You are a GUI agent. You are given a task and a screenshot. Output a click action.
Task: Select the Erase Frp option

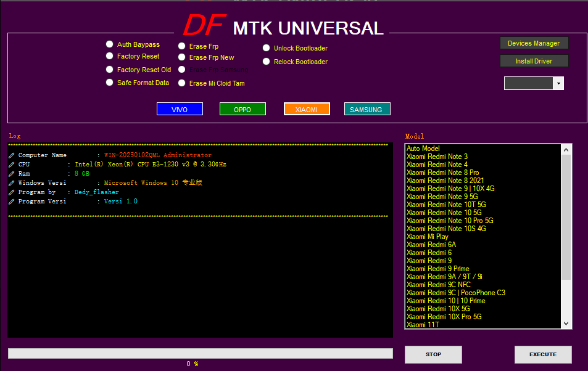point(182,46)
